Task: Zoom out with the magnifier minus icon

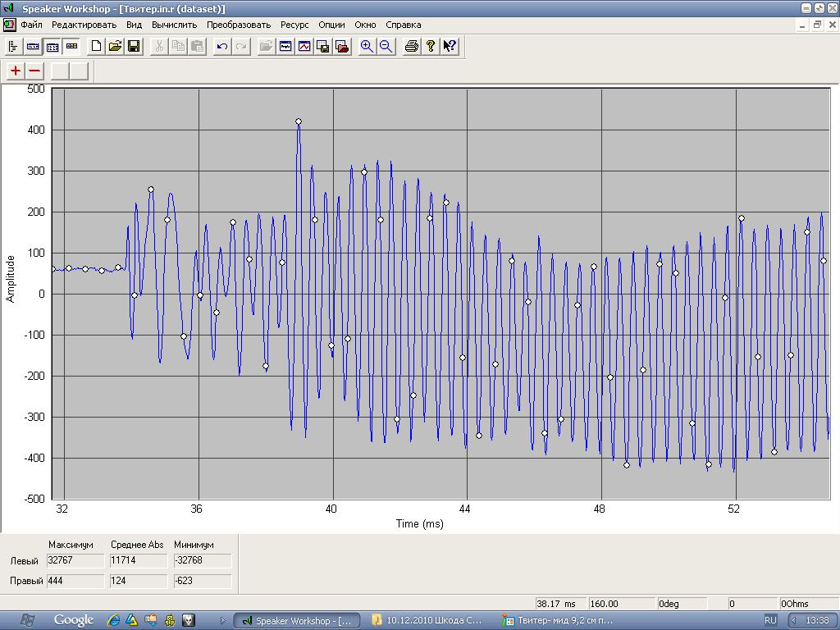Action: tap(386, 47)
